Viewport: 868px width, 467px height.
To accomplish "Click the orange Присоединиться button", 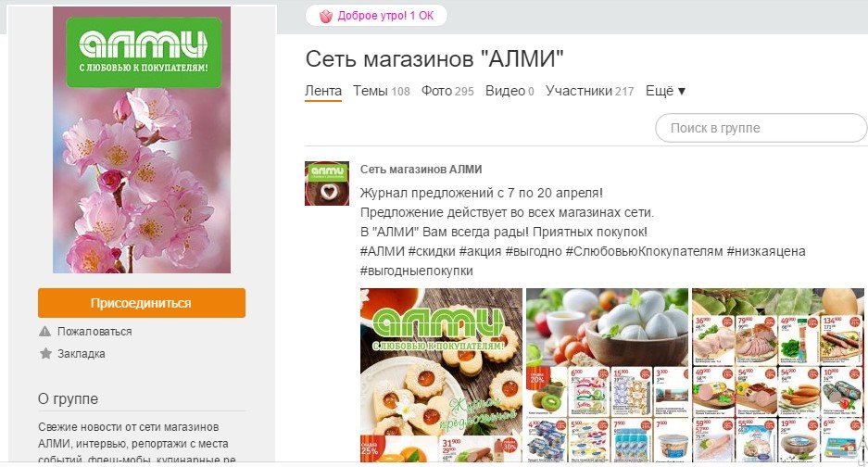I will [x=142, y=303].
